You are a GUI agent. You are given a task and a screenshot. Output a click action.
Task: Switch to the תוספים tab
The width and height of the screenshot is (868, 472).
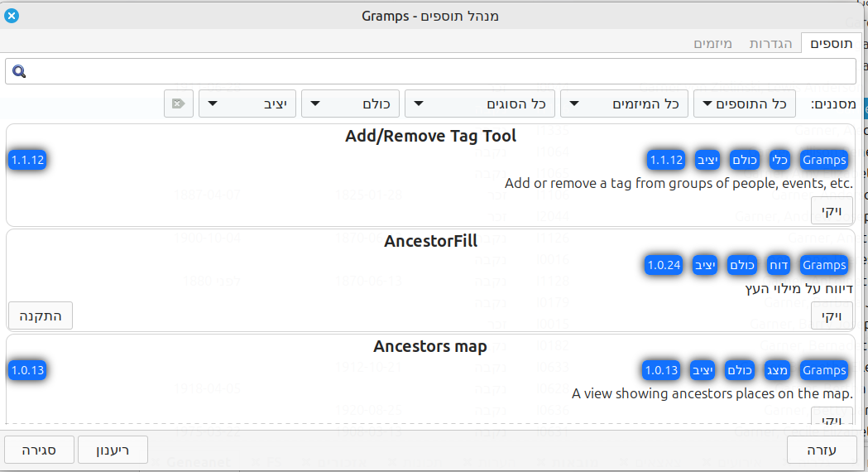pos(831,43)
